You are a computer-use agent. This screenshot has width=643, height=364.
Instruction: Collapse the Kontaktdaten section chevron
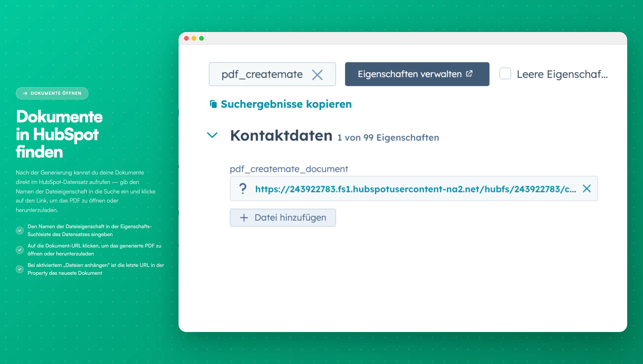(x=212, y=135)
